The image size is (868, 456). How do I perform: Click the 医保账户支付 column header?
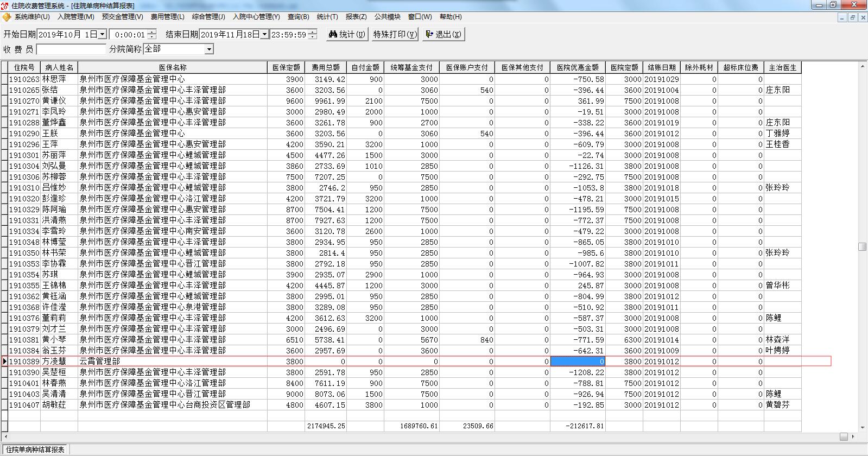coord(467,68)
